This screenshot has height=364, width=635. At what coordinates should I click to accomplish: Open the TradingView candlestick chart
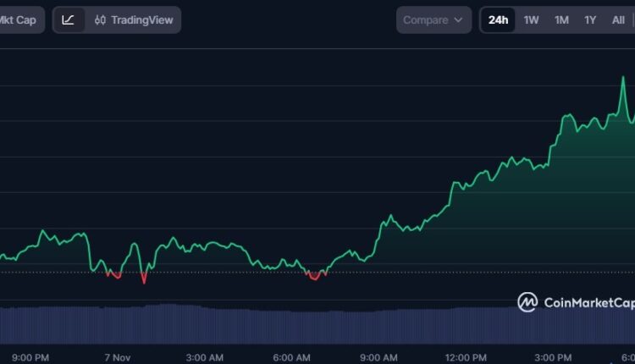point(135,19)
